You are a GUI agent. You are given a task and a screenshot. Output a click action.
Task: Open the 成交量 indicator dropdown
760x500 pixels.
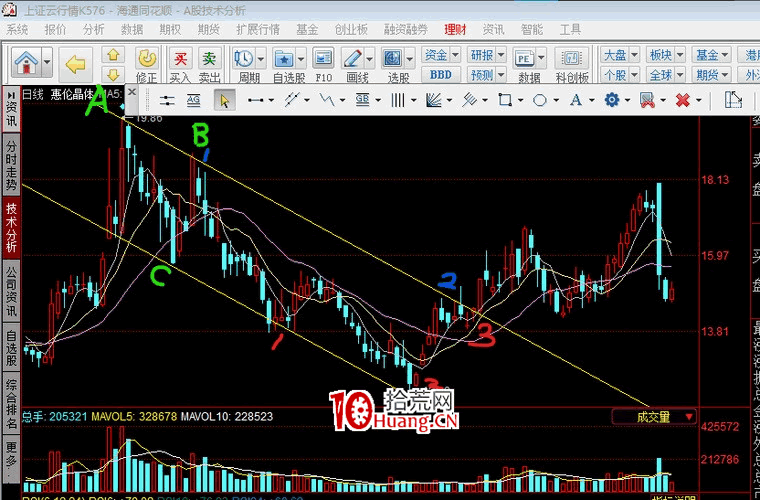(x=654, y=417)
